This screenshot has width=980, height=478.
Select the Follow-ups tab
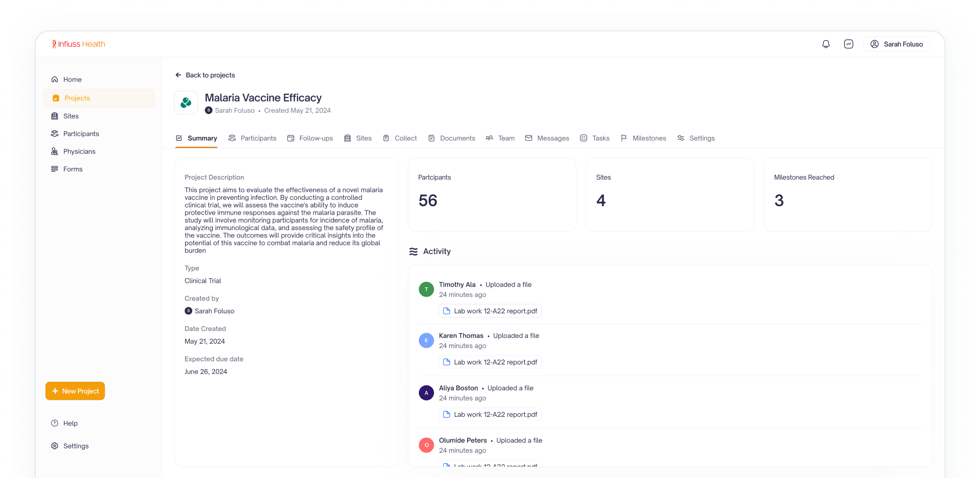click(316, 138)
